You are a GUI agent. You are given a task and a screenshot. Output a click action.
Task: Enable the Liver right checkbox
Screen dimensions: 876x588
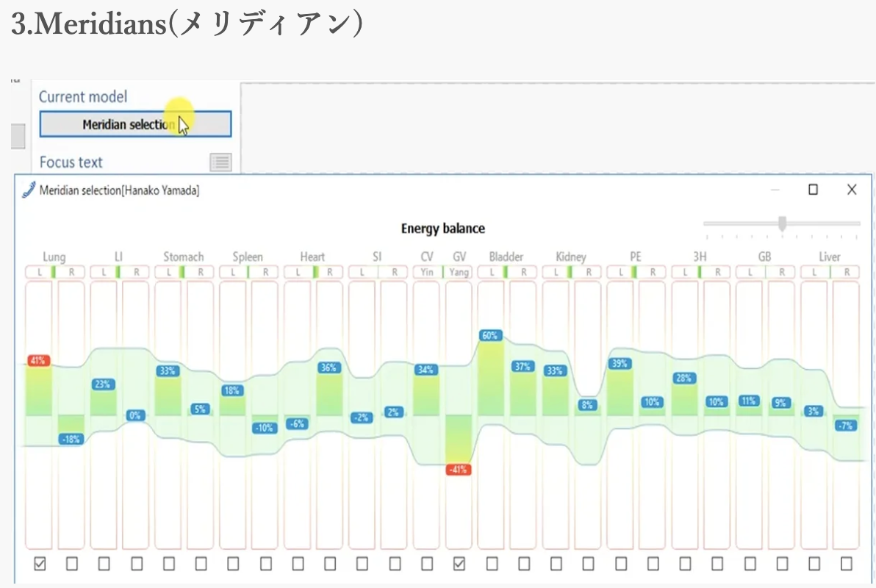847,564
